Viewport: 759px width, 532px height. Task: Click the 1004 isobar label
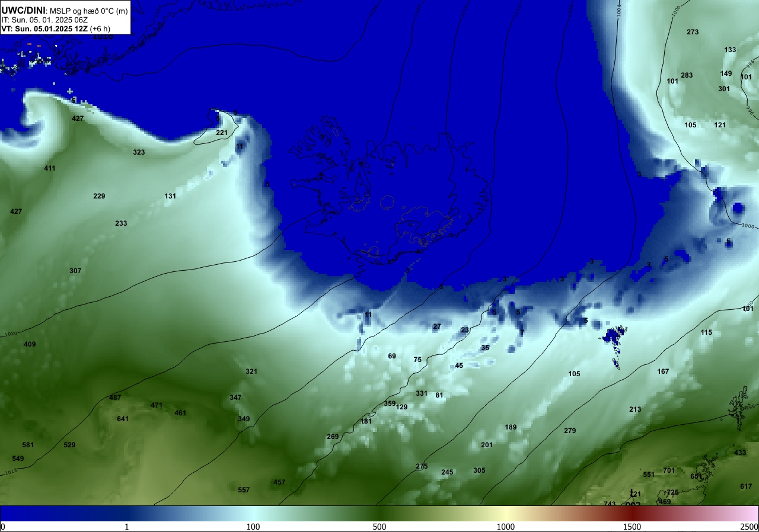pyautogui.click(x=619, y=11)
